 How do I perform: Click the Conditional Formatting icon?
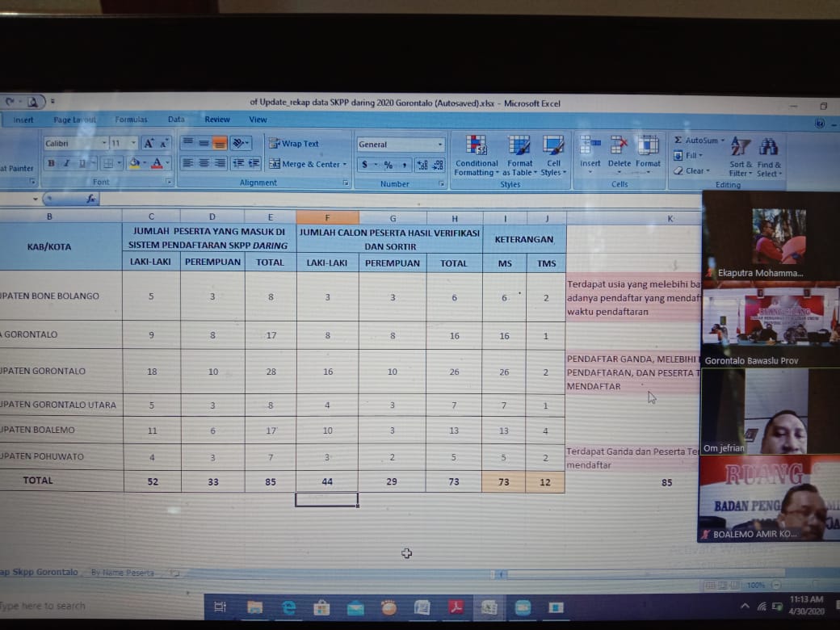(476, 146)
